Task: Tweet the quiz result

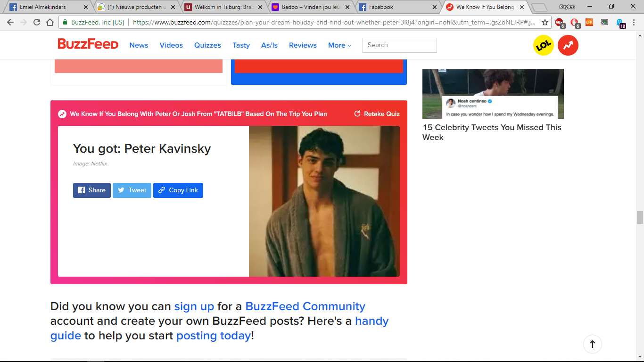Action: (132, 190)
